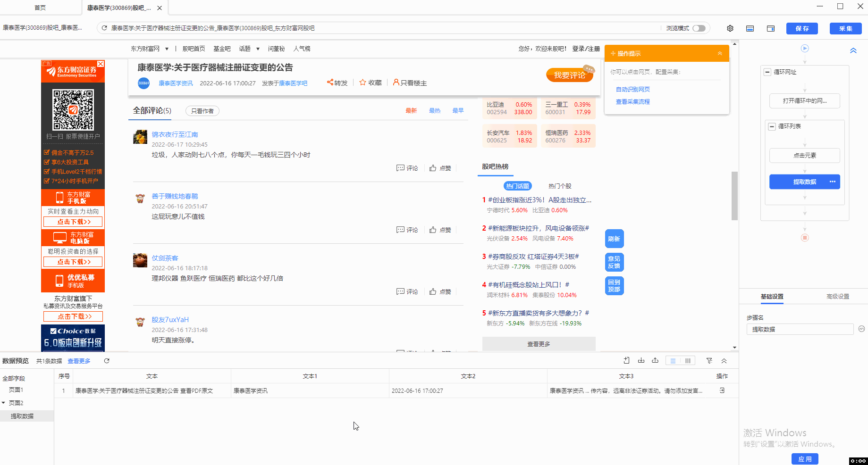
Task: Click the 保存 button
Action: [802, 28]
